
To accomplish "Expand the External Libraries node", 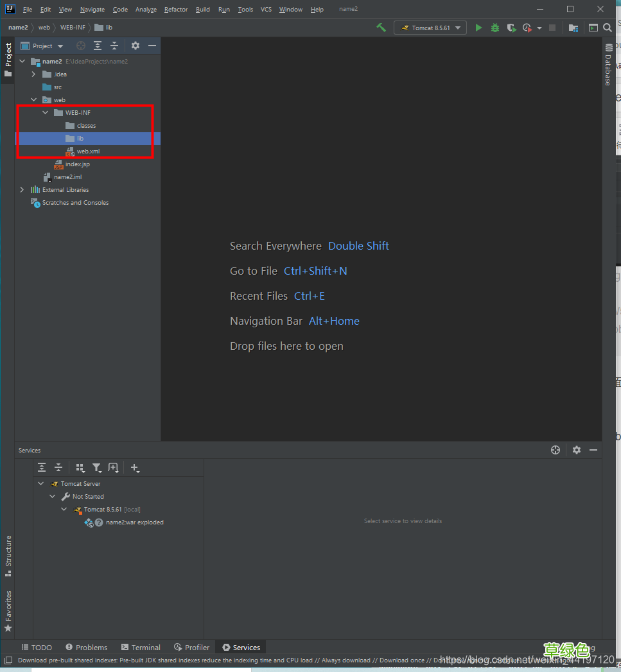I will coord(22,189).
